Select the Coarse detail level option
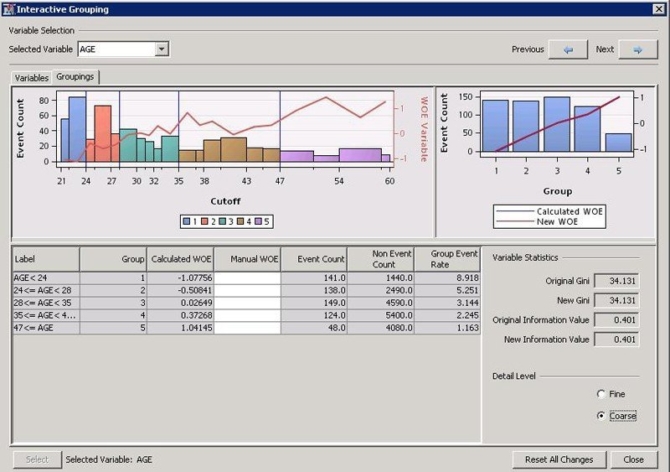 (601, 416)
